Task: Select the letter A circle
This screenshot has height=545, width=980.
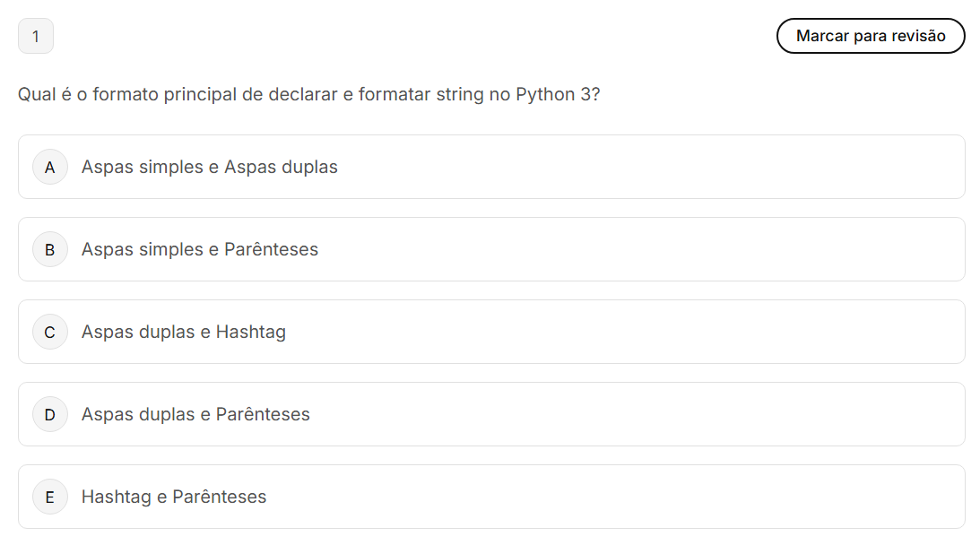Action: (x=50, y=167)
